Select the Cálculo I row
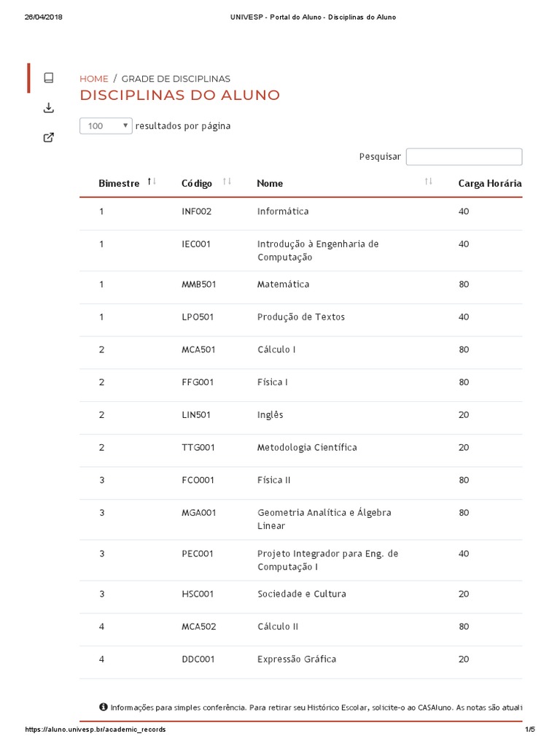560x747 pixels. [276, 349]
